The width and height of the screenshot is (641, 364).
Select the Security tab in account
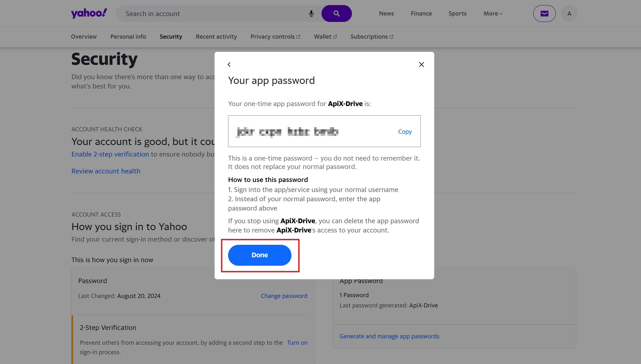(x=171, y=36)
